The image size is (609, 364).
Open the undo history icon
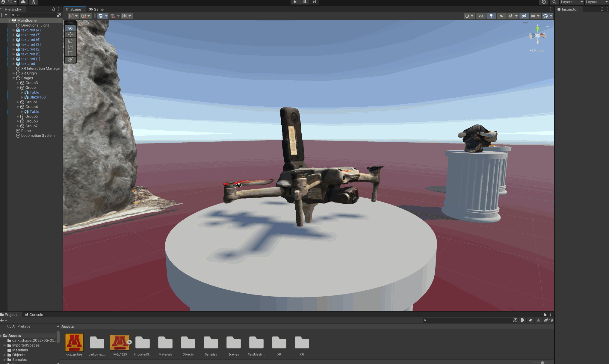click(544, 2)
